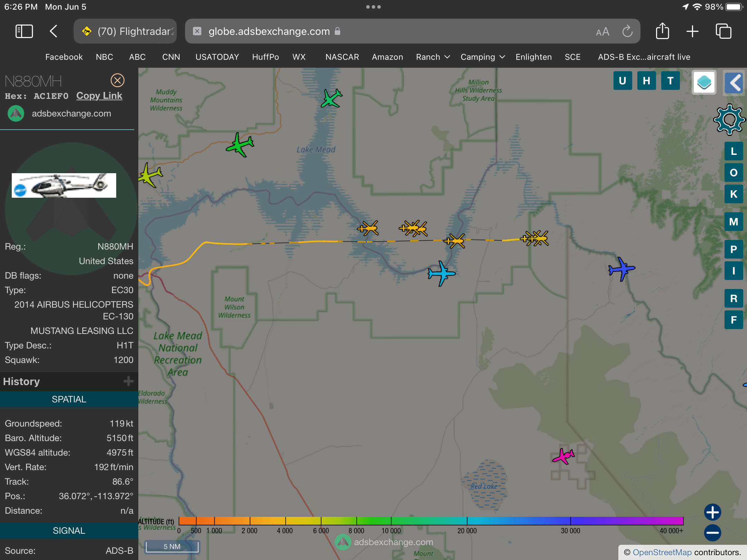Click the globe.adsbexchange.com address field

tap(412, 31)
